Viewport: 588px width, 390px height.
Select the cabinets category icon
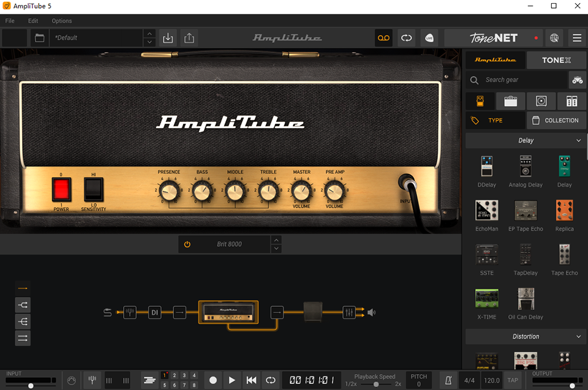(541, 100)
